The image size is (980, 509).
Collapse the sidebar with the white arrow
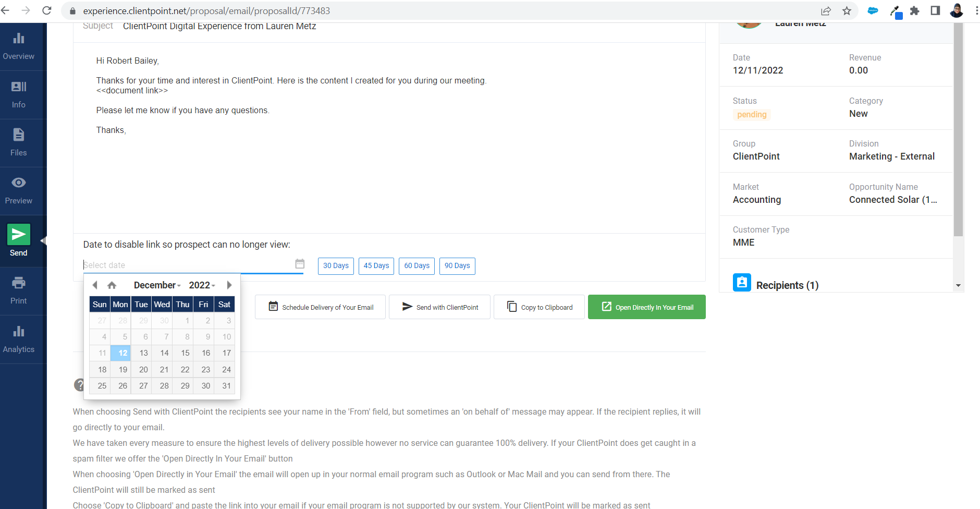click(44, 240)
